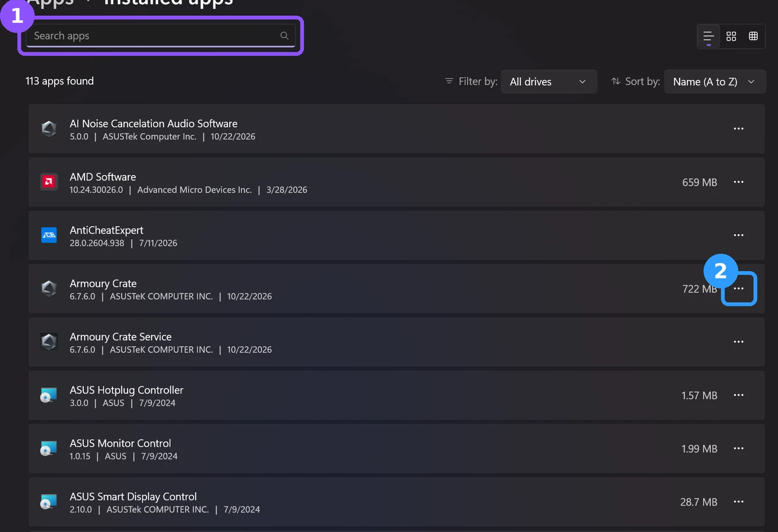Image resolution: width=778 pixels, height=532 pixels.
Task: Click the Filter by label text
Action: click(478, 81)
